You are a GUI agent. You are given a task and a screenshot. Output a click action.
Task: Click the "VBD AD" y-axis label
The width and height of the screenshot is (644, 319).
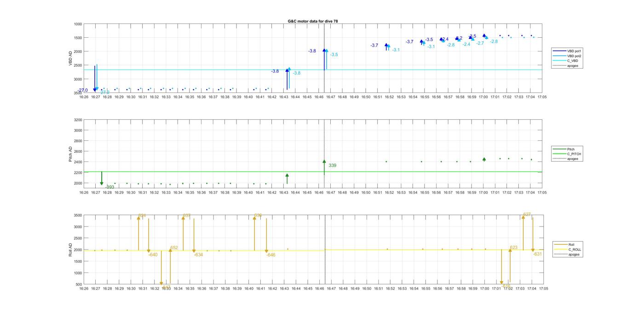click(x=71, y=58)
